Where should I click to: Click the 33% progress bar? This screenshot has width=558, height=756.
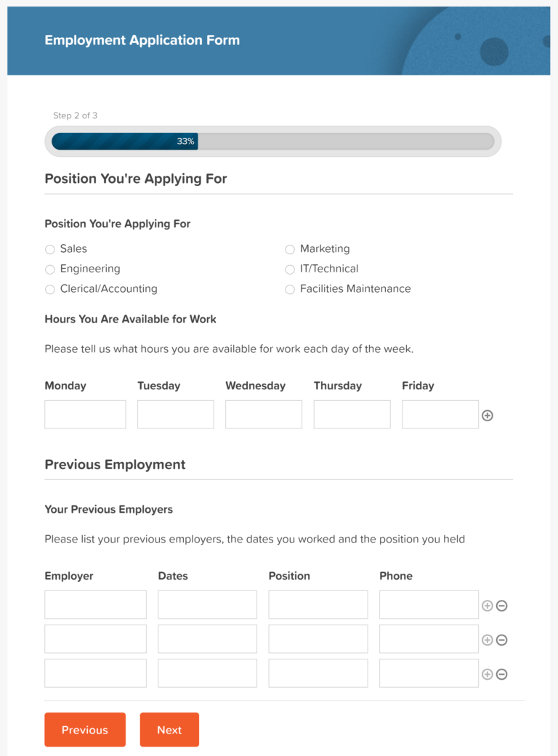pos(185,142)
